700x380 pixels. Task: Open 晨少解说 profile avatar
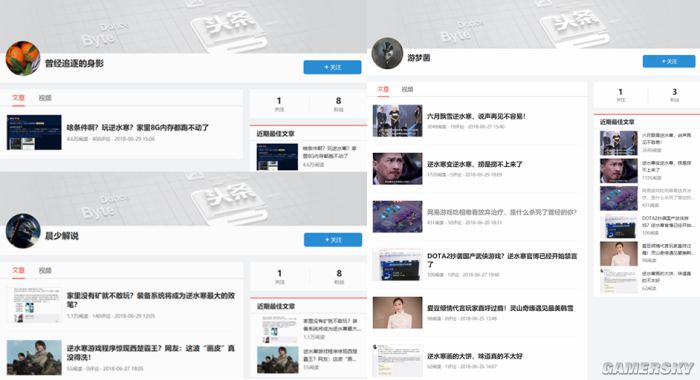pyautogui.click(x=23, y=231)
